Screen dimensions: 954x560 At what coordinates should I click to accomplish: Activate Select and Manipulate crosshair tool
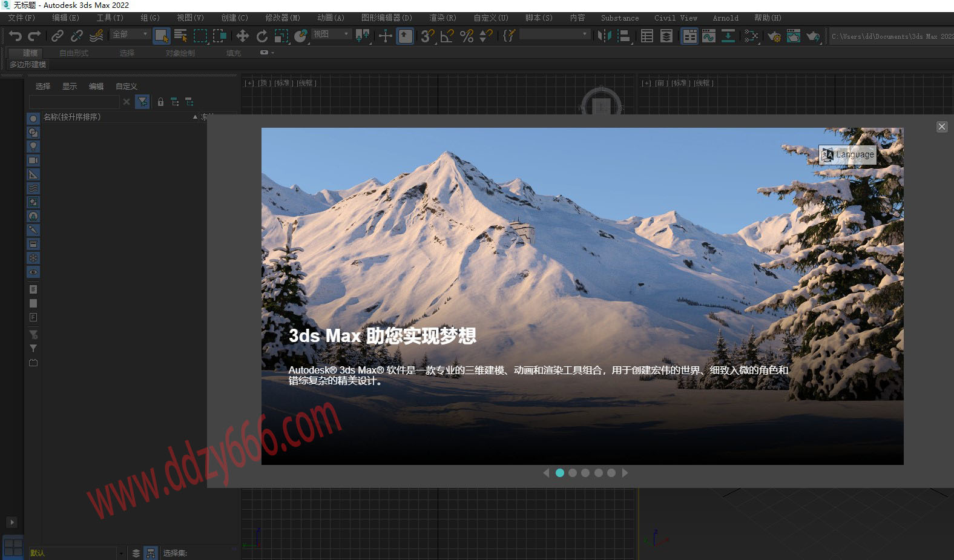tap(386, 36)
